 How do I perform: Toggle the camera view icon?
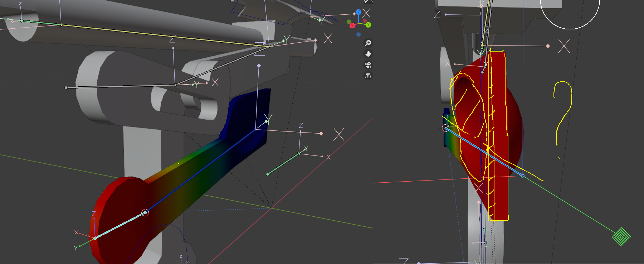(368, 65)
